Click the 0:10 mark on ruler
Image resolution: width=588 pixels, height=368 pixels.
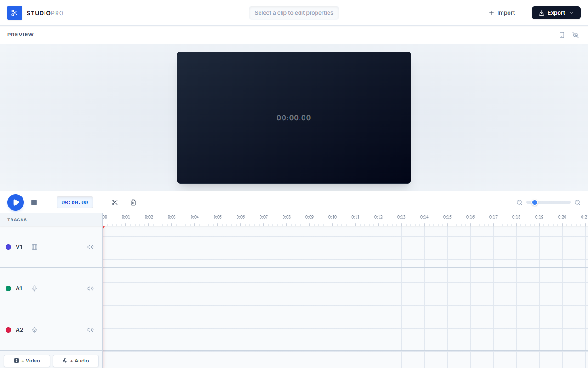333,217
